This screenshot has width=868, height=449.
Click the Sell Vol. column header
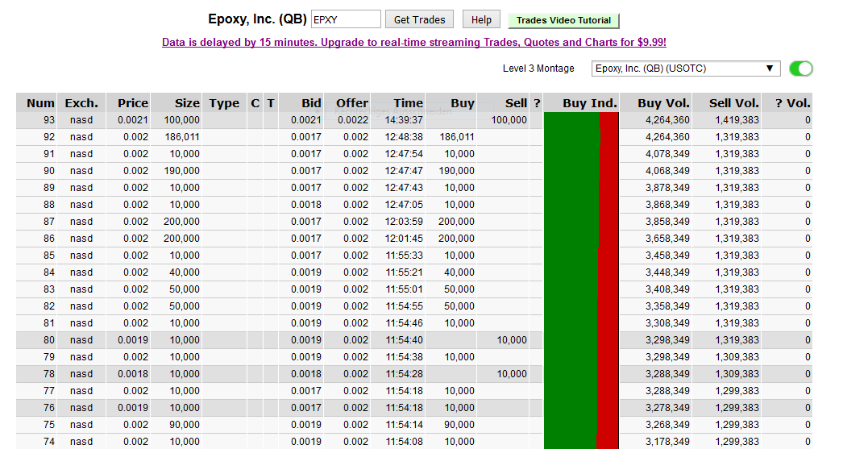pos(733,102)
